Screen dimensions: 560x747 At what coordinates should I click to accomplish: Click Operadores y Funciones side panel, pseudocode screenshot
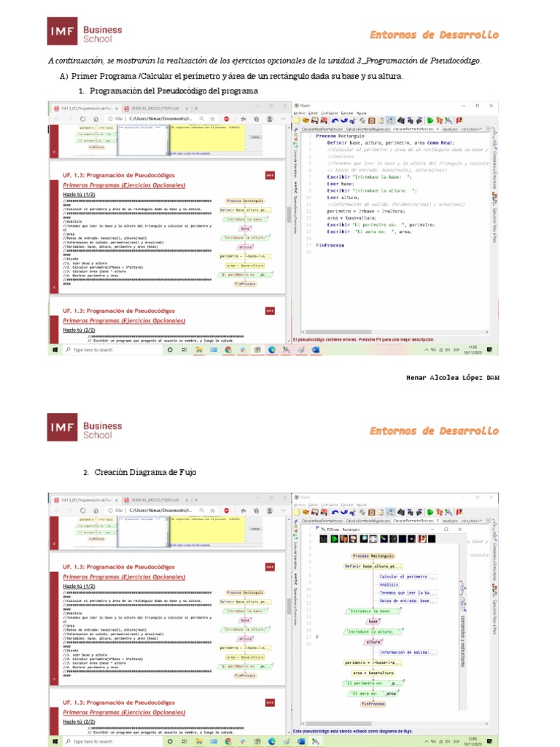coord(296,207)
